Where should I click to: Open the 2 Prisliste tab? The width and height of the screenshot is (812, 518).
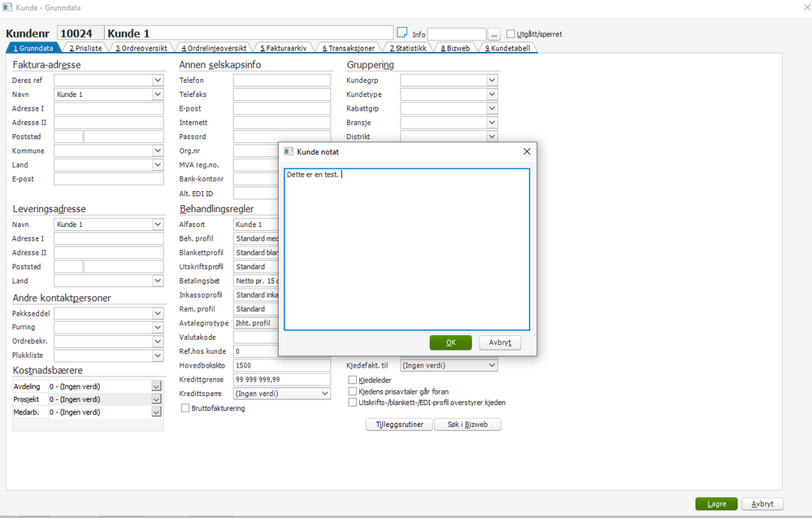(85, 48)
